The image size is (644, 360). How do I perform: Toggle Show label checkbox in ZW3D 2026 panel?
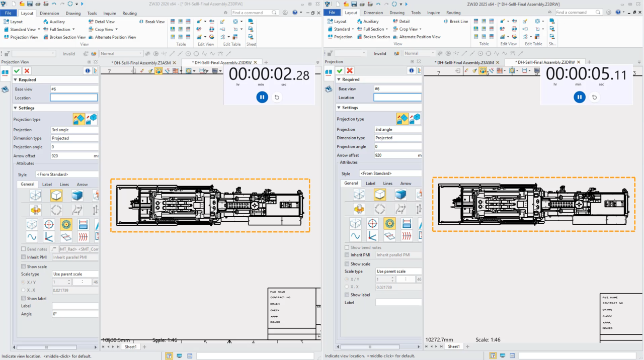pos(23,298)
